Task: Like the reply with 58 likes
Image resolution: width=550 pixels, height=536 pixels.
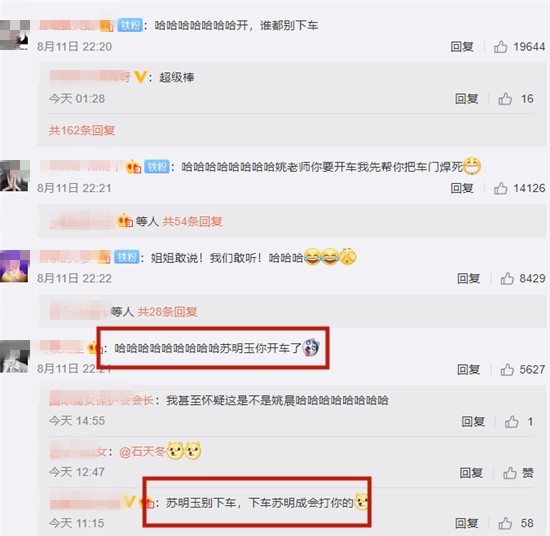Action: [505, 523]
